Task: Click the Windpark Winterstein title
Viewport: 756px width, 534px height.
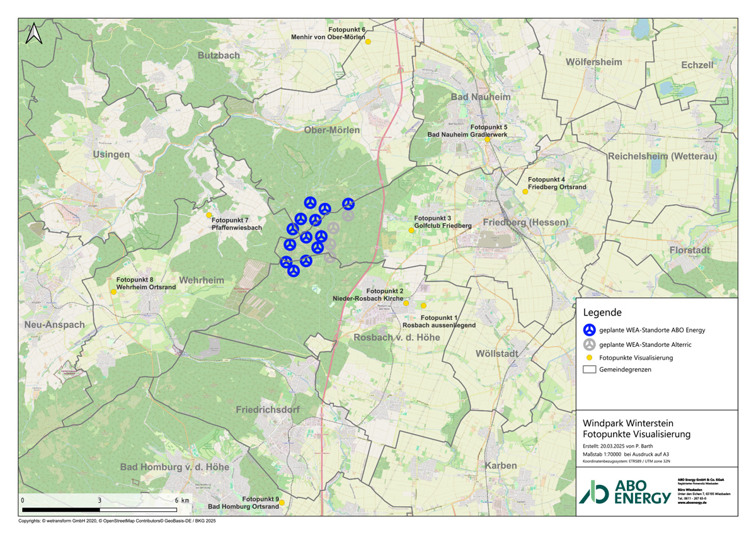Action: pyautogui.click(x=627, y=423)
